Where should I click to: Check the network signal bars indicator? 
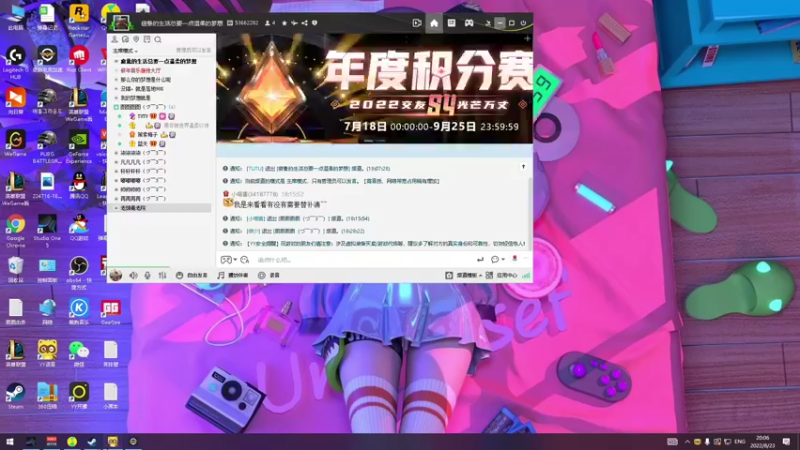[526, 276]
